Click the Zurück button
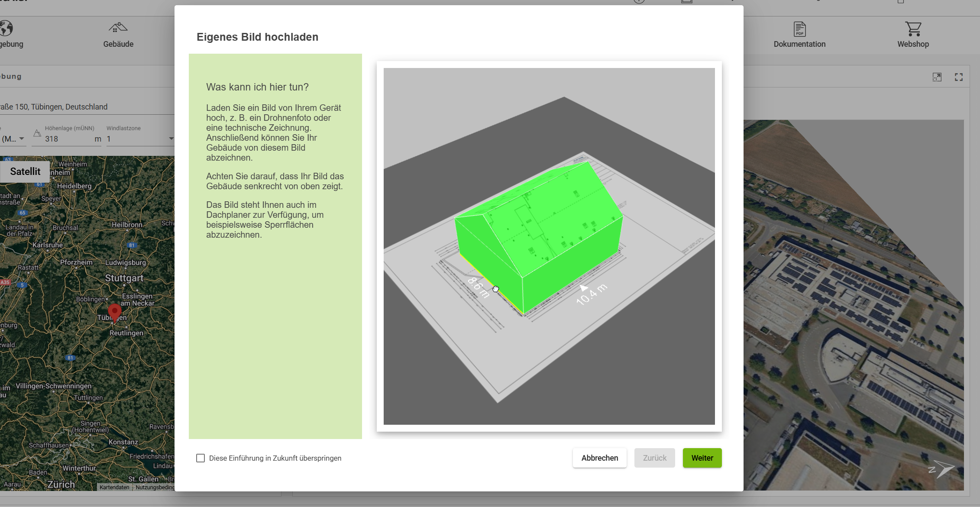Viewport: 980px width, 507px height. pyautogui.click(x=654, y=458)
